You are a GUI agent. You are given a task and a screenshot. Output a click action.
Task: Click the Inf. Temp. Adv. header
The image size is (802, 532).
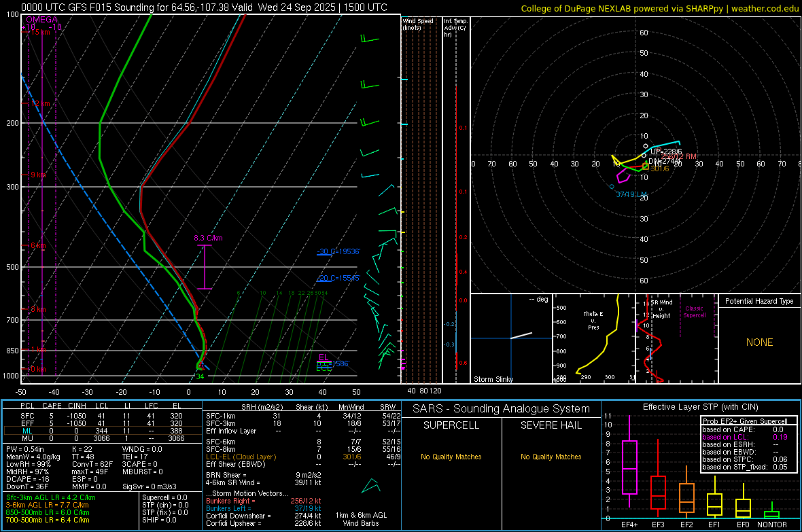point(455,28)
